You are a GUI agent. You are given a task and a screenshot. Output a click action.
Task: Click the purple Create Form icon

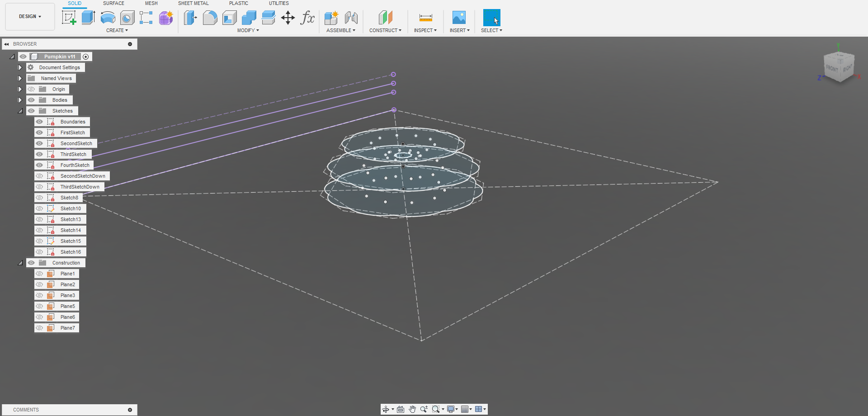(166, 18)
